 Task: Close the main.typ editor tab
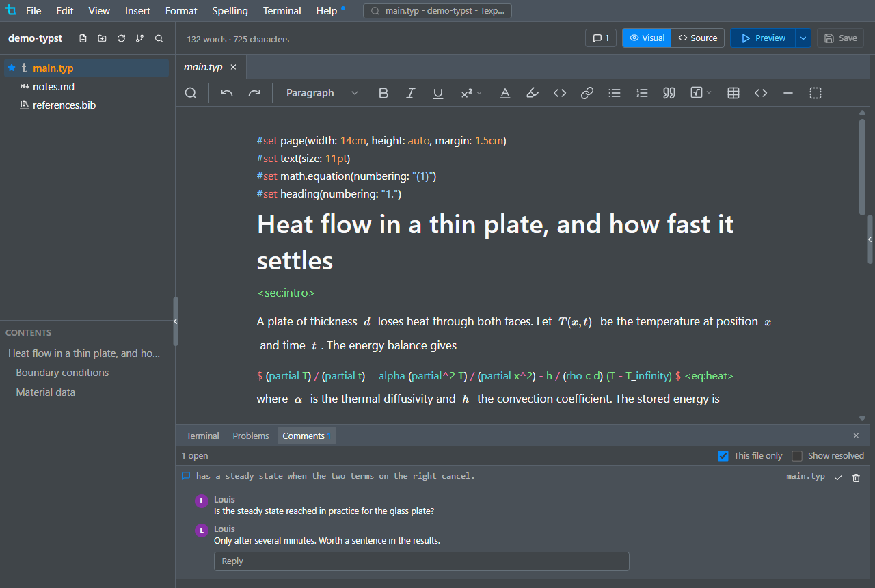pyautogui.click(x=233, y=67)
